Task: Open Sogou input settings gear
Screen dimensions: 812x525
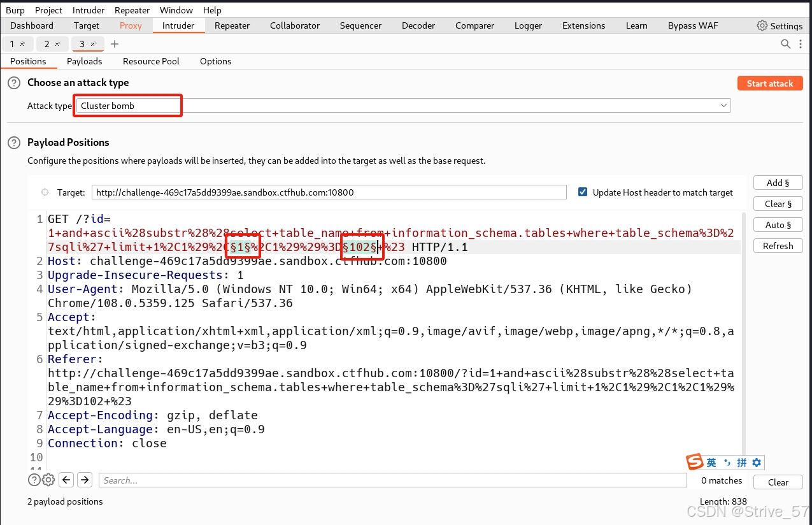Action: (757, 463)
